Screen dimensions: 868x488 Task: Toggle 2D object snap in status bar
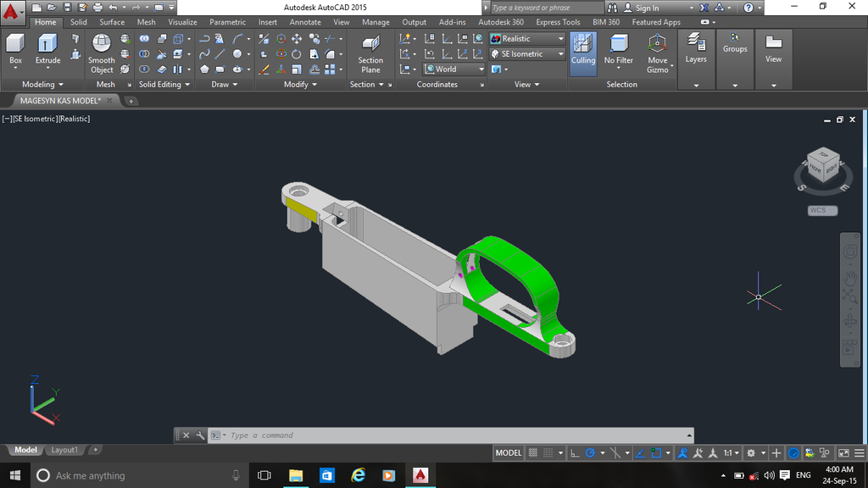click(656, 453)
